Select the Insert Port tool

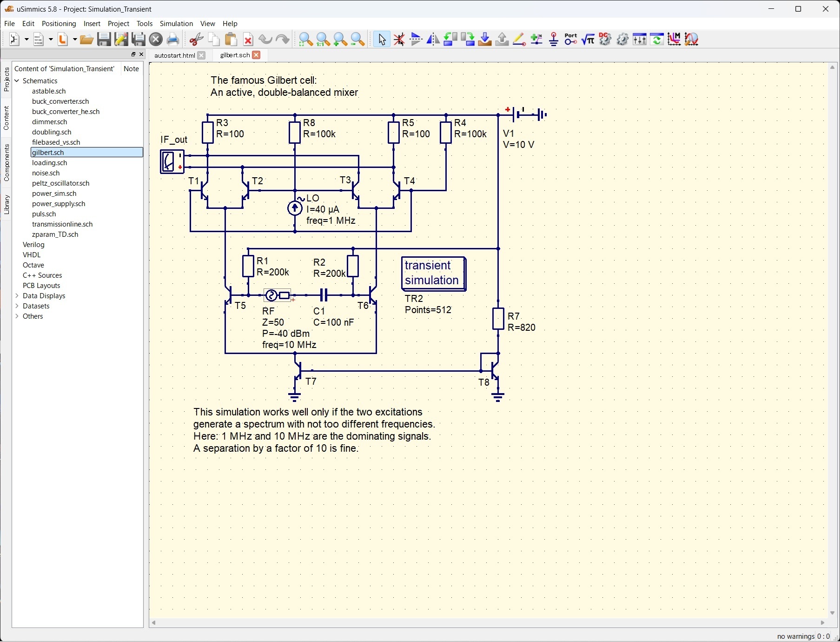coord(571,40)
